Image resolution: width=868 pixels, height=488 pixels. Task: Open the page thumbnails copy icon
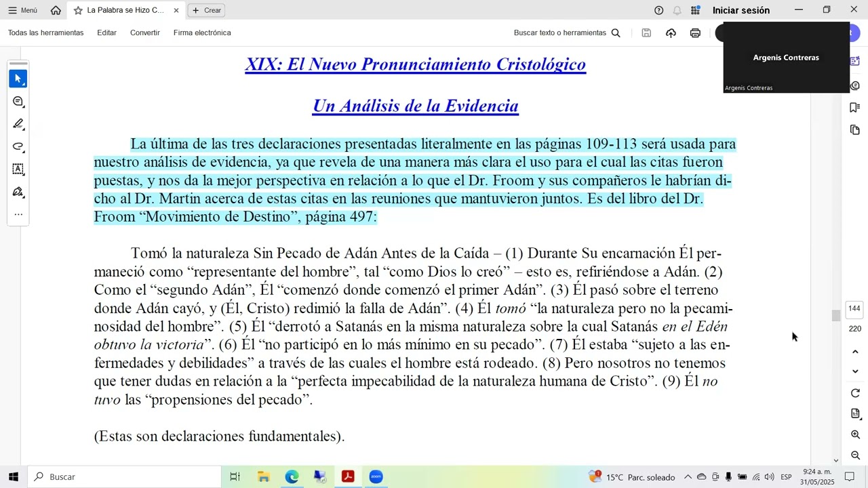pyautogui.click(x=855, y=129)
